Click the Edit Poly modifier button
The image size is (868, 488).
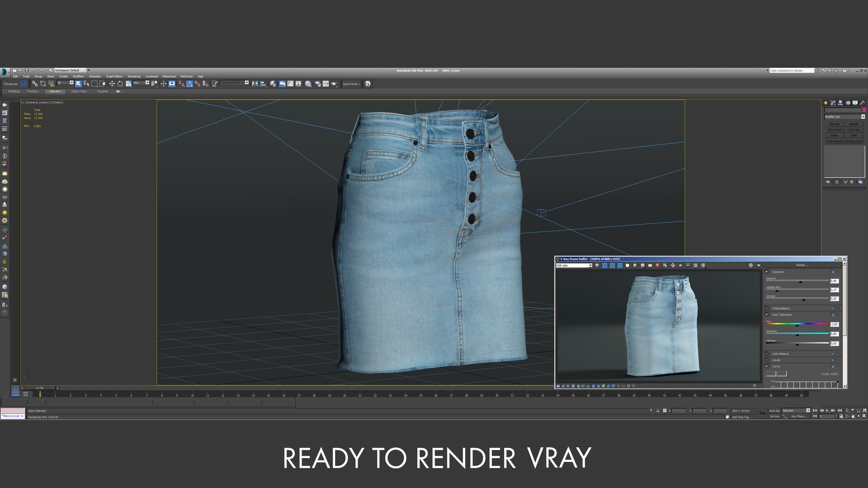coord(834,124)
